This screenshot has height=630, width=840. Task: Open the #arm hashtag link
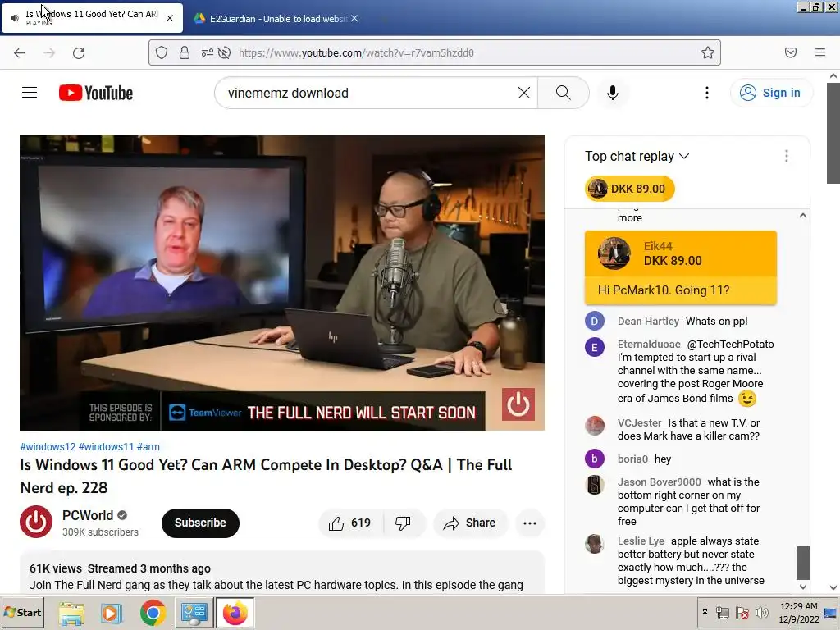148,447
